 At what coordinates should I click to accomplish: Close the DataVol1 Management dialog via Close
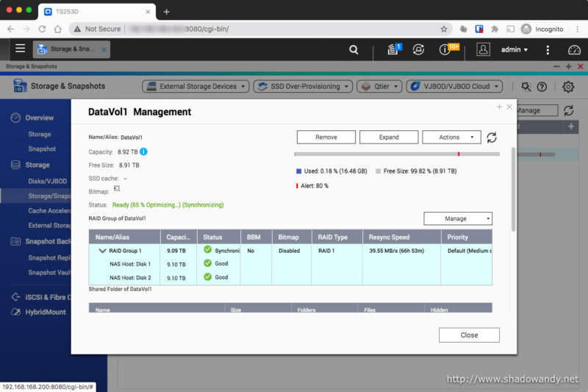point(469,335)
